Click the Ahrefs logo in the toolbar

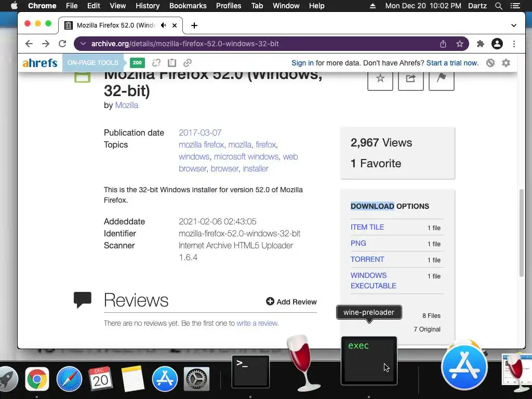click(40, 63)
